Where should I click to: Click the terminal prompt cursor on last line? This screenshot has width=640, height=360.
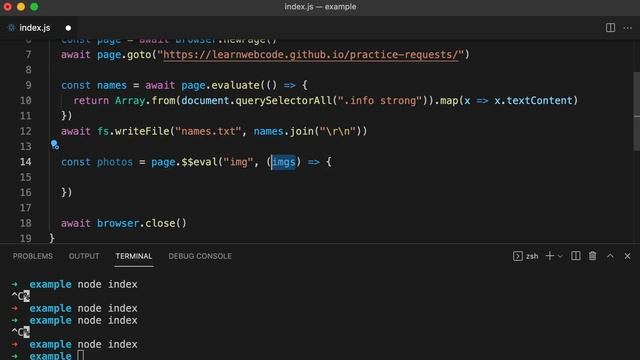(80, 356)
